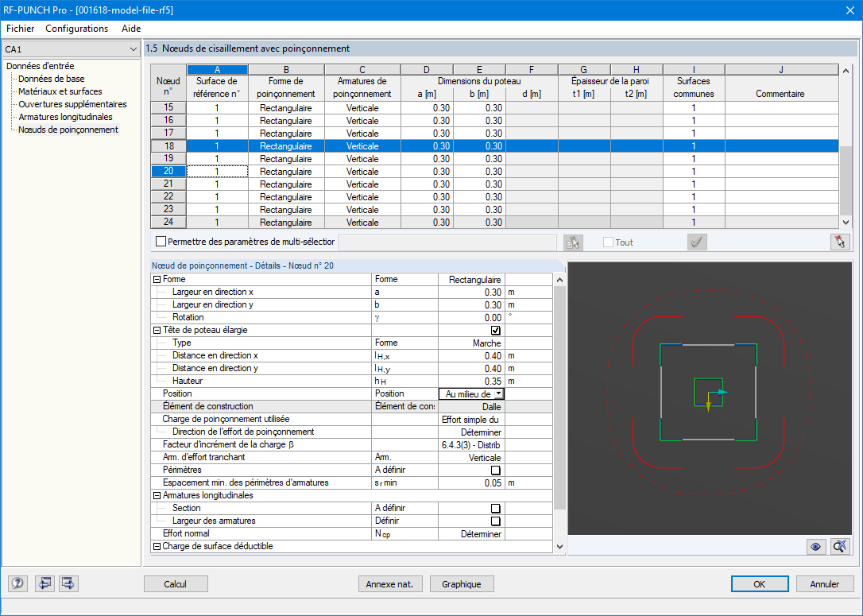863x616 pixels.
Task: Check the Largeur des armatures Définir checkbox
Action: point(495,521)
